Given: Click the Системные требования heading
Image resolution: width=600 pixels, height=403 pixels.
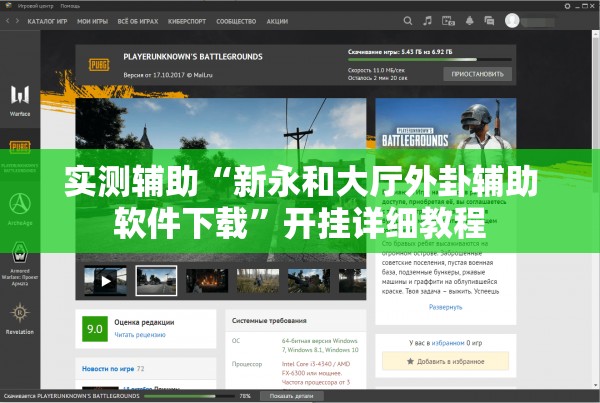Looking at the screenshot, I should click(269, 321).
